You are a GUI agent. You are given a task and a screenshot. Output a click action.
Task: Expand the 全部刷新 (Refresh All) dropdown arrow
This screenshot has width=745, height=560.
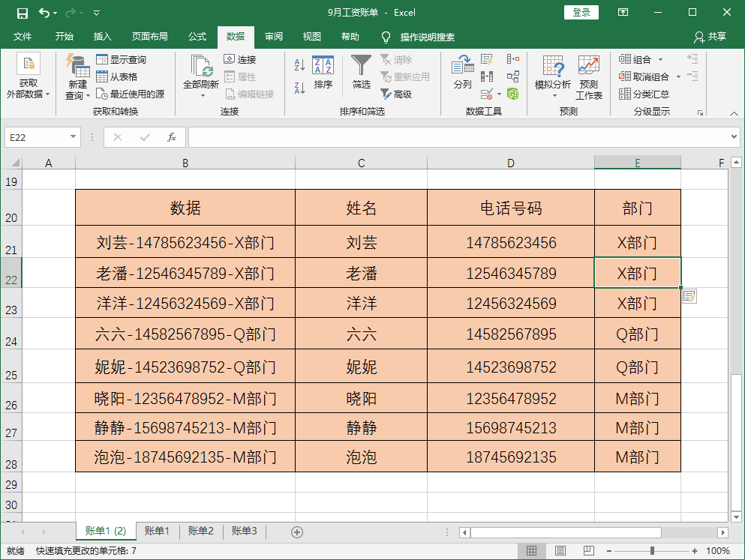(x=203, y=96)
